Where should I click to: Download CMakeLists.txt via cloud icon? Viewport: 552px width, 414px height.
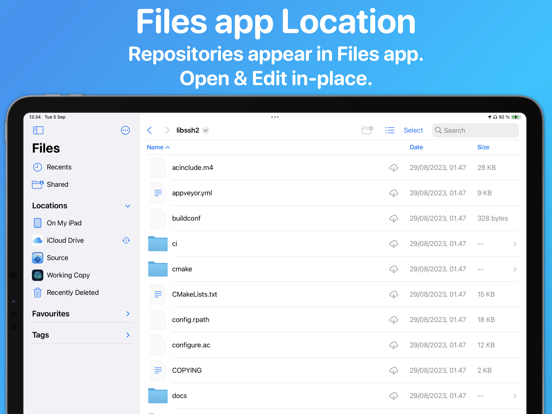tap(394, 294)
